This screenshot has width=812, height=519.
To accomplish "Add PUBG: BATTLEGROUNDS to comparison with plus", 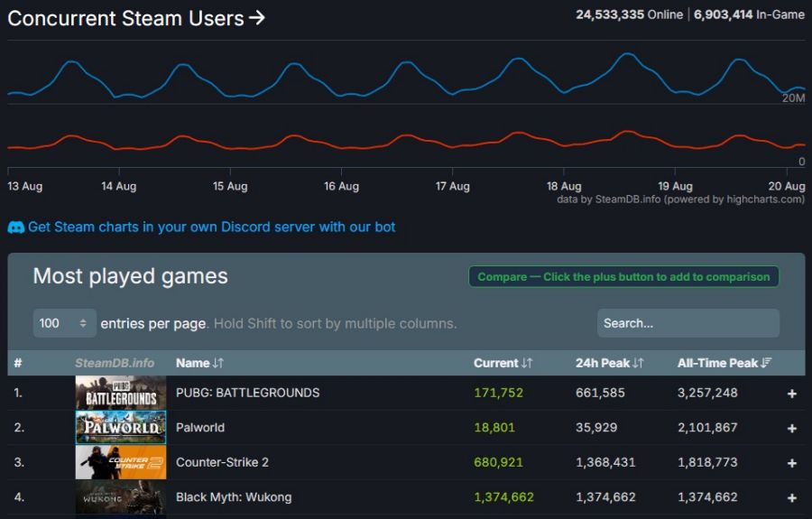I will tap(792, 394).
